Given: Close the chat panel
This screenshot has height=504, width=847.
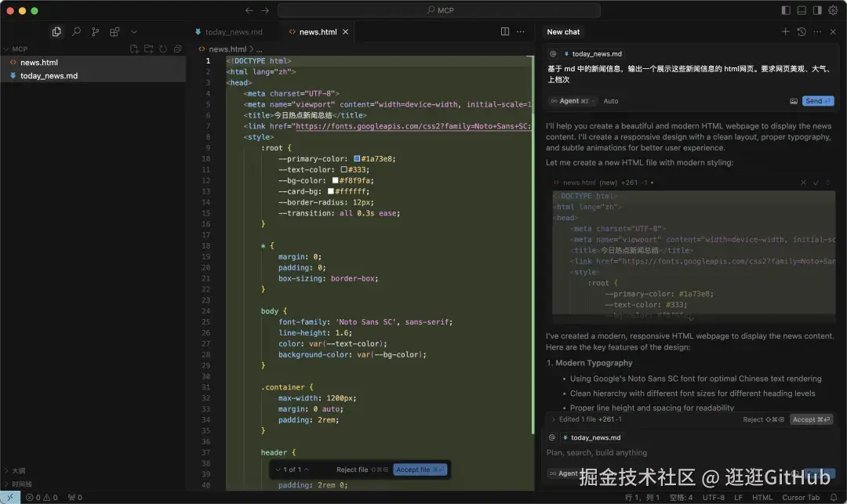Looking at the screenshot, I should tap(833, 32).
